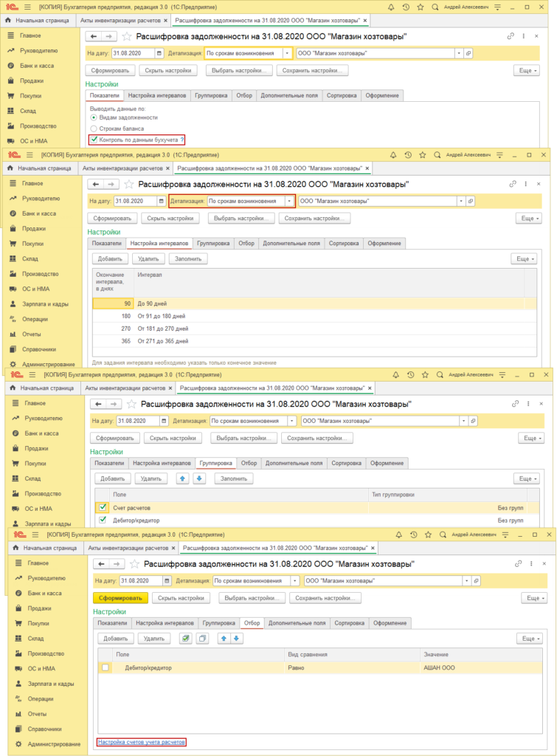Select the Строкам баланса radio option

pos(94,128)
